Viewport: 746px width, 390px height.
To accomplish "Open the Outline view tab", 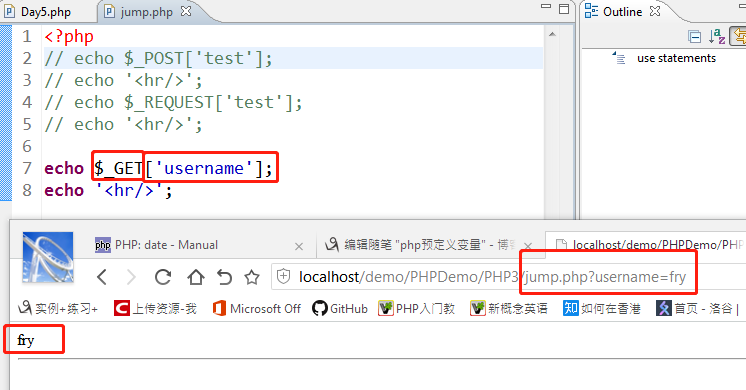I will point(614,11).
